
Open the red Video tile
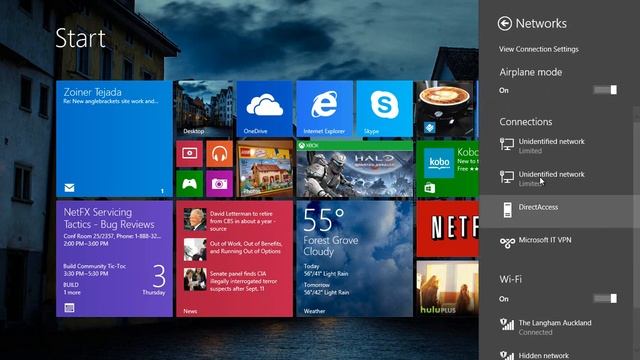(189, 154)
